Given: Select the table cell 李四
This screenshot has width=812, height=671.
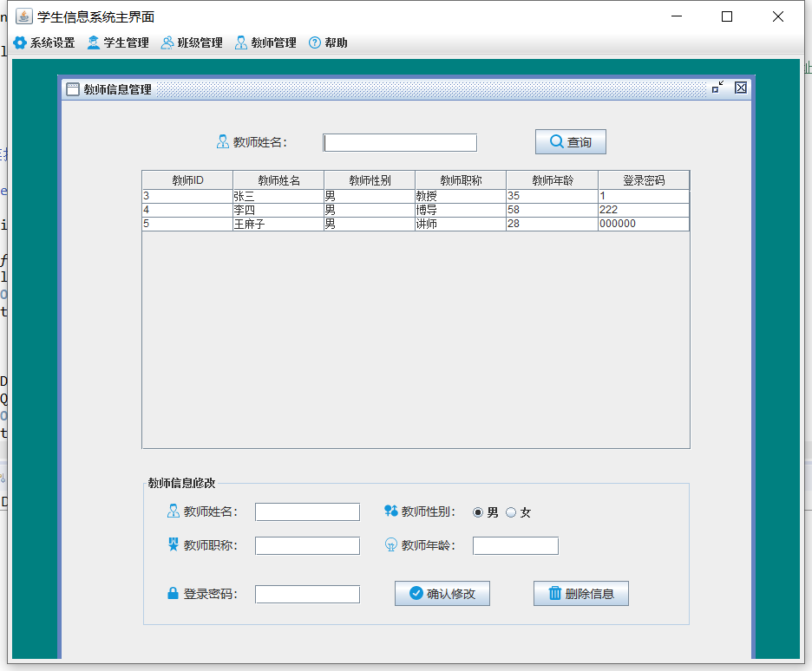Looking at the screenshot, I should [278, 210].
